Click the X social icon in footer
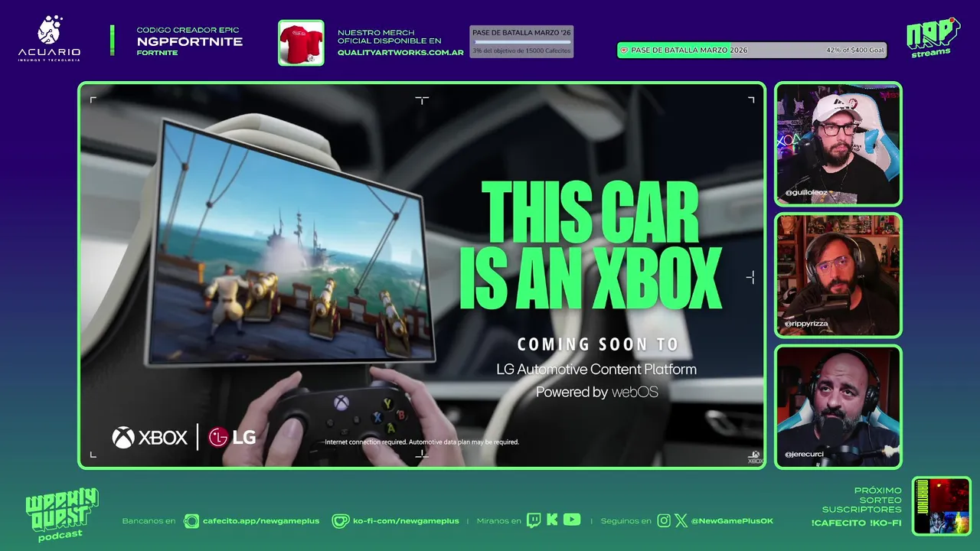Viewport: 980px width, 551px height. click(x=681, y=521)
